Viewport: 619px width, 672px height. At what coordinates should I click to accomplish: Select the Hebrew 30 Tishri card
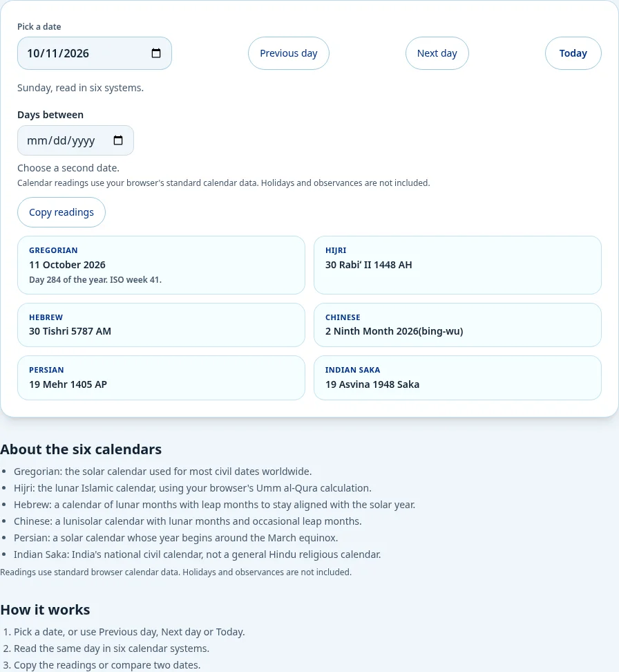click(x=161, y=325)
